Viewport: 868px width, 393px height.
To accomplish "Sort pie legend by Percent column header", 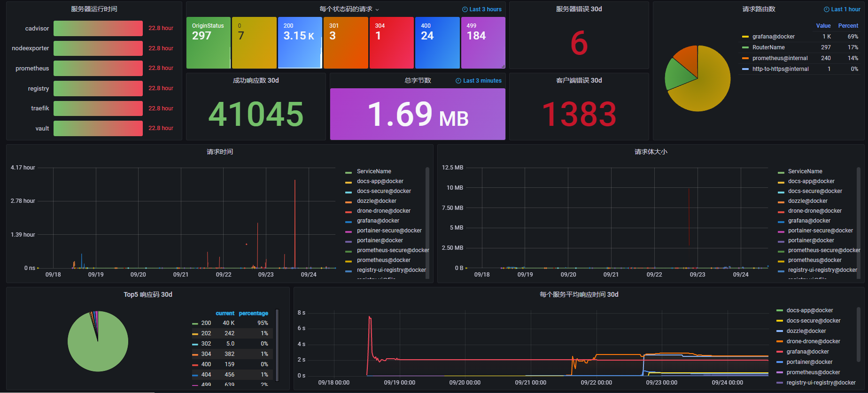I will (848, 26).
